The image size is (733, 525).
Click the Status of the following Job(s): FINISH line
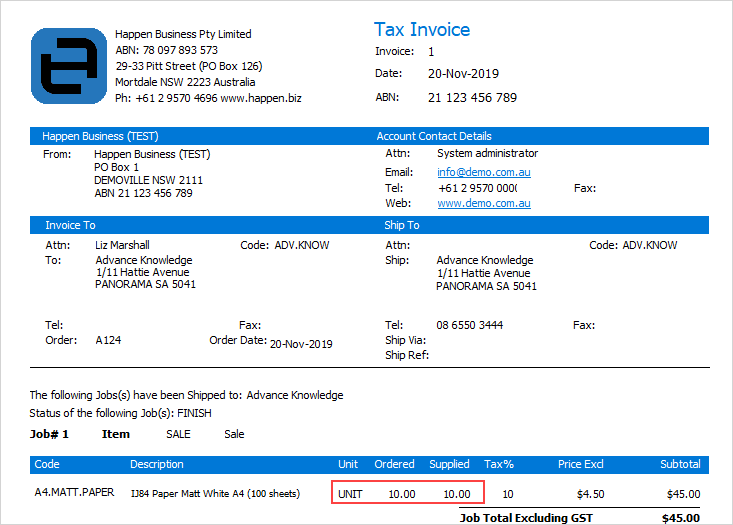click(x=121, y=413)
